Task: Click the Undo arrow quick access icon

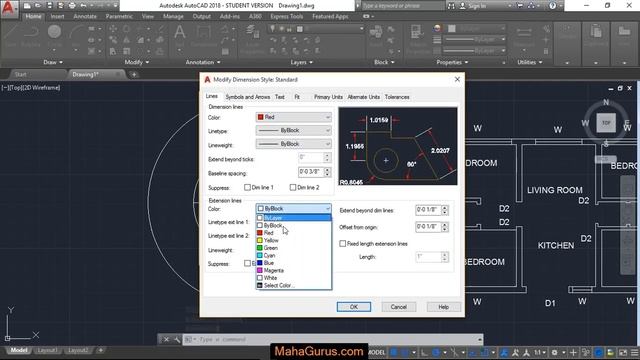Action: pos(83,6)
